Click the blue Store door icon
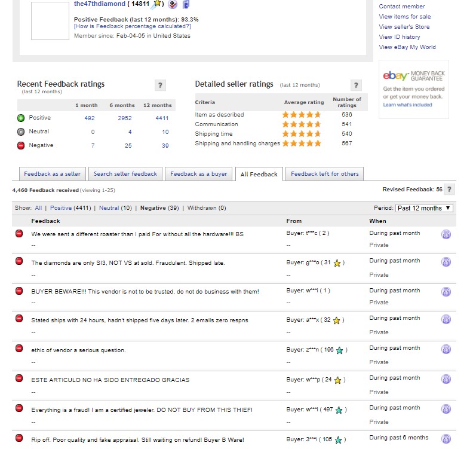The width and height of the screenshot is (476, 449). click(x=186, y=4)
